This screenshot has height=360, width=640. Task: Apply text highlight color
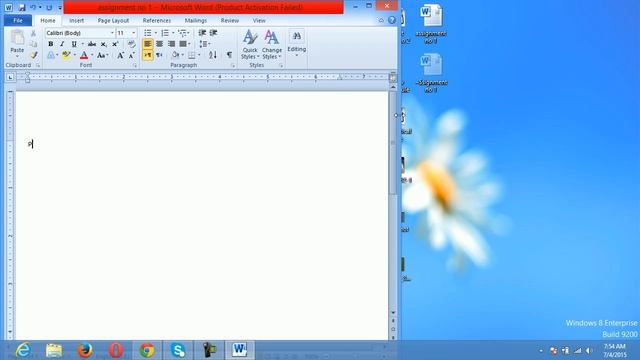pyautogui.click(x=66, y=55)
